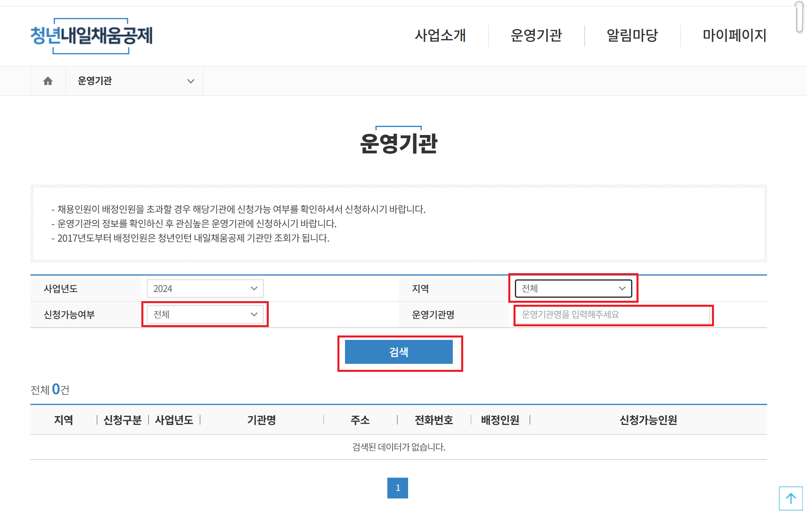Click the 기관명 column header
This screenshot has width=807, height=532.
coord(262,420)
